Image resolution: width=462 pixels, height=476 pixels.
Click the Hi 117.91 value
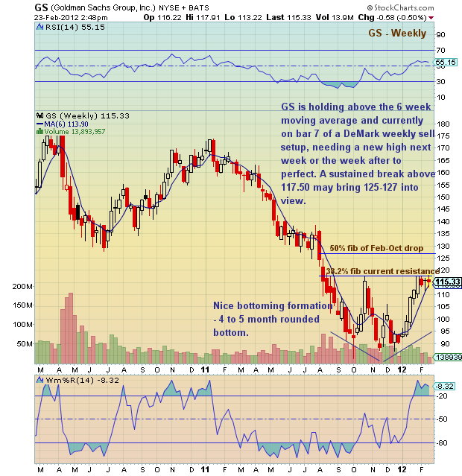[203, 17]
